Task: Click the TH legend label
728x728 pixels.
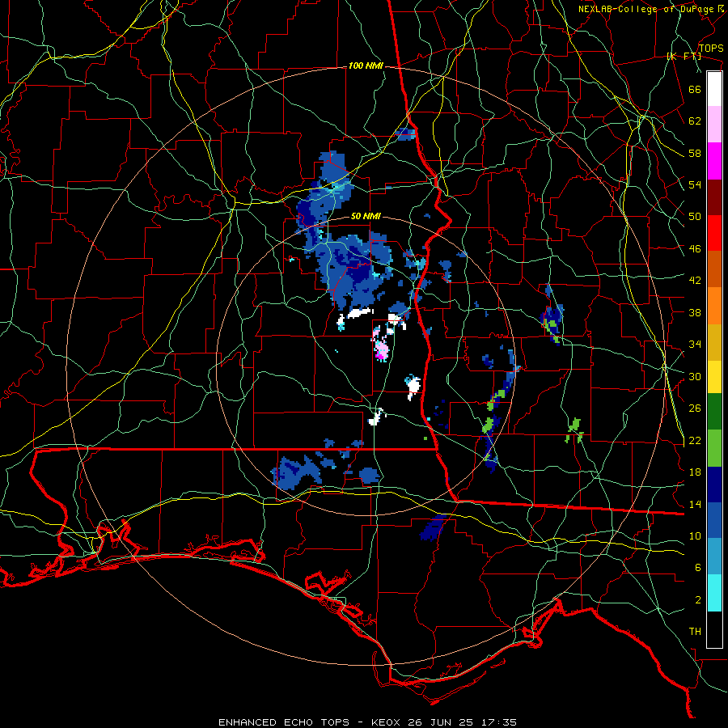Action: click(x=695, y=632)
